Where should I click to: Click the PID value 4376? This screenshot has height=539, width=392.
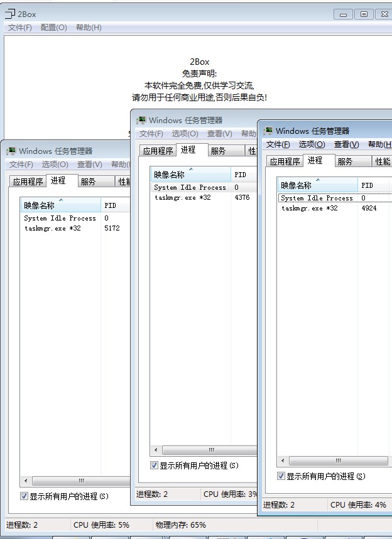pos(242,198)
